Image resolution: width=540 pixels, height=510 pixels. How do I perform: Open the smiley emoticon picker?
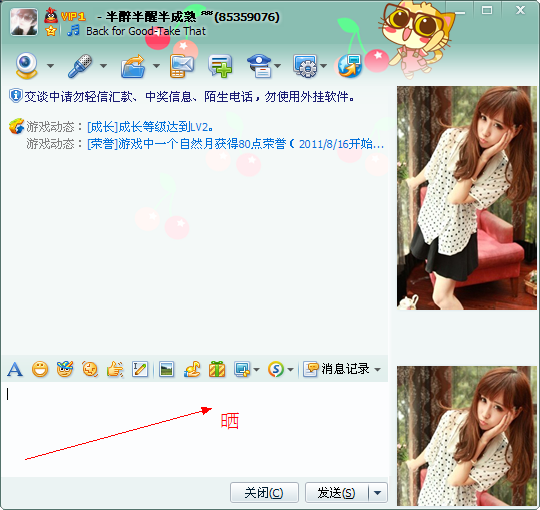coord(40,370)
